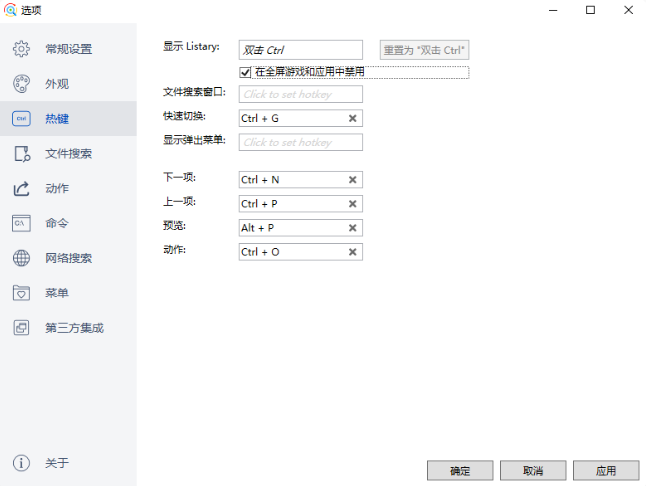Open the 关于 info page

coord(21,463)
